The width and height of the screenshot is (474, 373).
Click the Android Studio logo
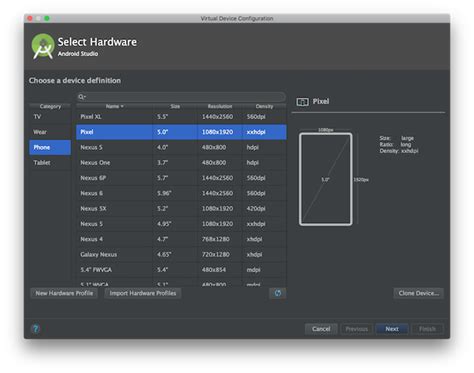pyautogui.click(x=43, y=47)
